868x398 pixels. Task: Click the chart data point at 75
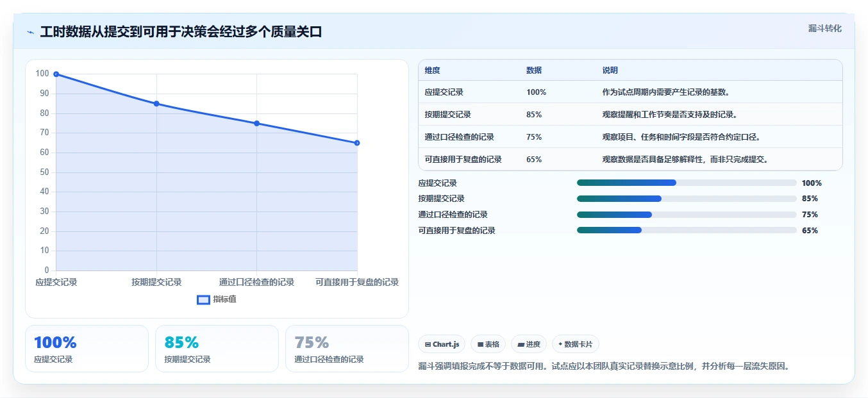256,123
